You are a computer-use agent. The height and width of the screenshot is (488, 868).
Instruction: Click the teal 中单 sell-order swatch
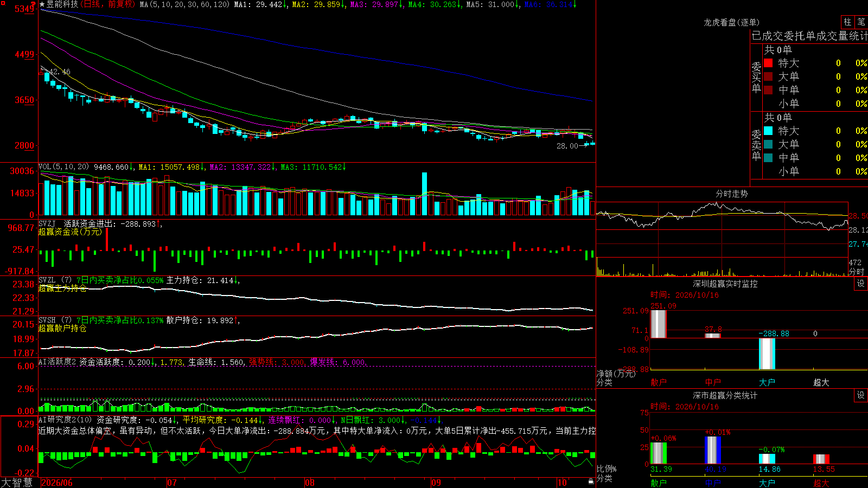coord(768,158)
